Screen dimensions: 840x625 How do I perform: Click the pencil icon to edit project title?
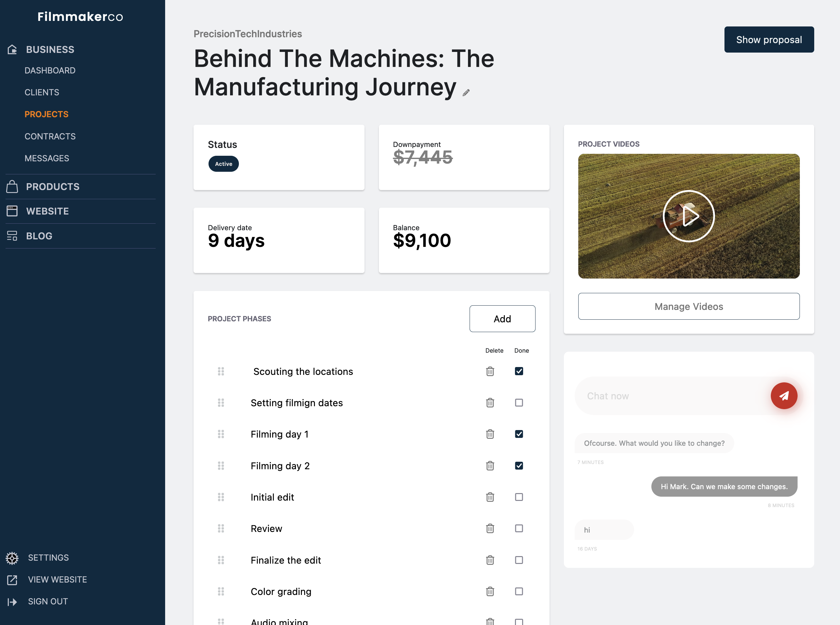[466, 93]
